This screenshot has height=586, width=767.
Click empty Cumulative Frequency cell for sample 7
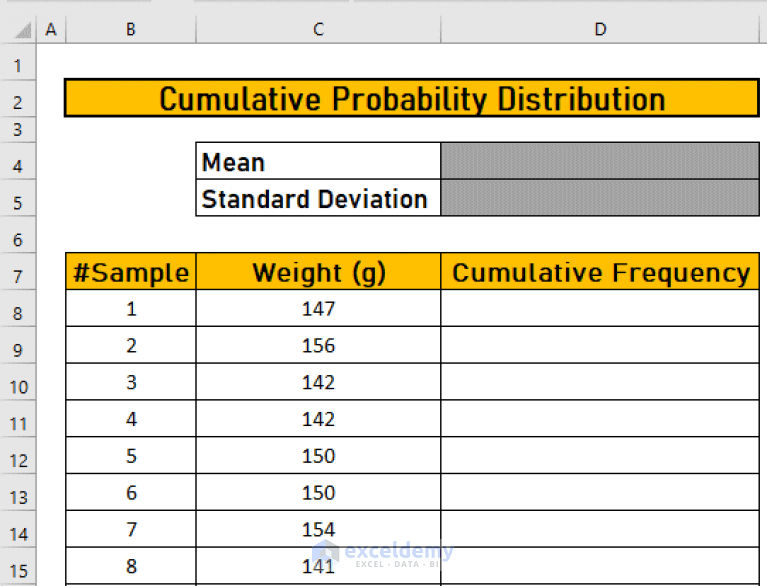coord(600,529)
